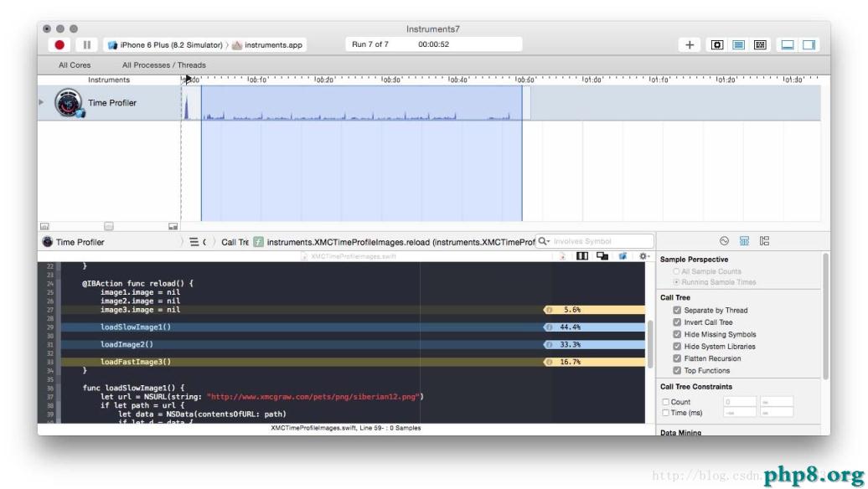Show the right inspector pane with the toolbar icon
This screenshot has width=868, height=489.
(809, 44)
